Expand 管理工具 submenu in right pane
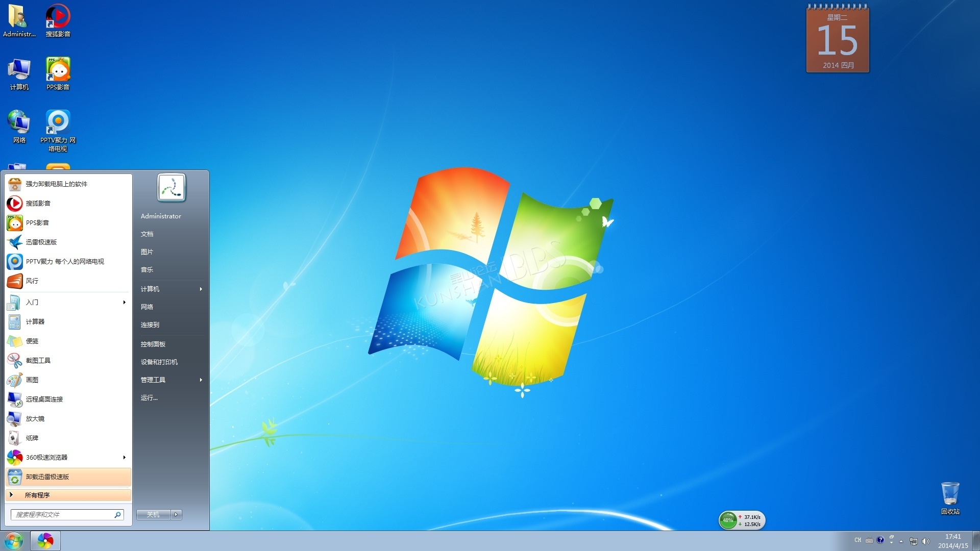This screenshot has height=551, width=980. 201,380
